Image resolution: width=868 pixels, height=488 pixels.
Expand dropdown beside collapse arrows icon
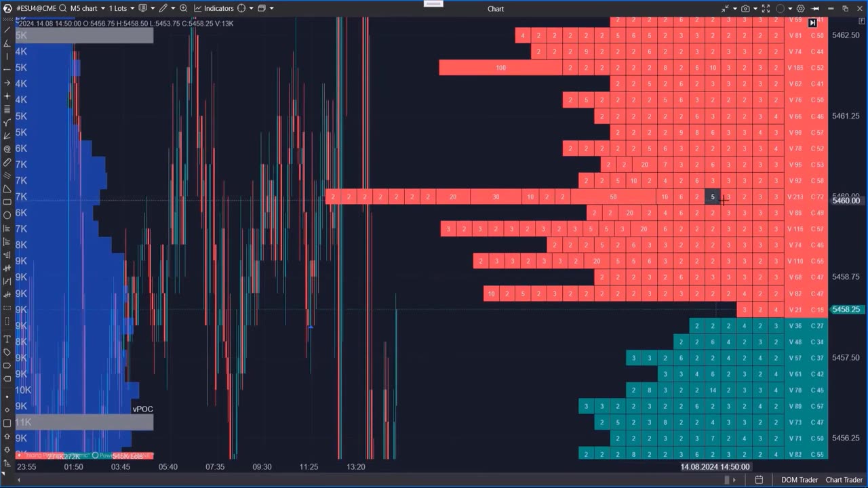click(735, 8)
